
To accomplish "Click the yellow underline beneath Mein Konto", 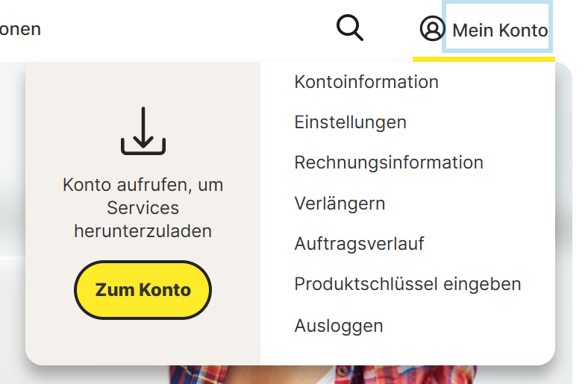I will click(484, 58).
